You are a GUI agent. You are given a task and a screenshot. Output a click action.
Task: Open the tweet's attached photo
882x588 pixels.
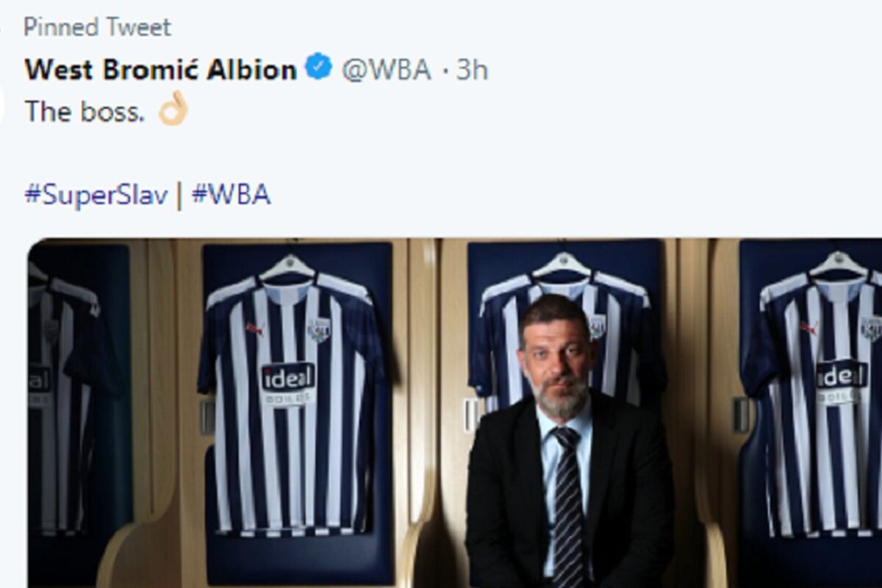pyautogui.click(x=455, y=412)
